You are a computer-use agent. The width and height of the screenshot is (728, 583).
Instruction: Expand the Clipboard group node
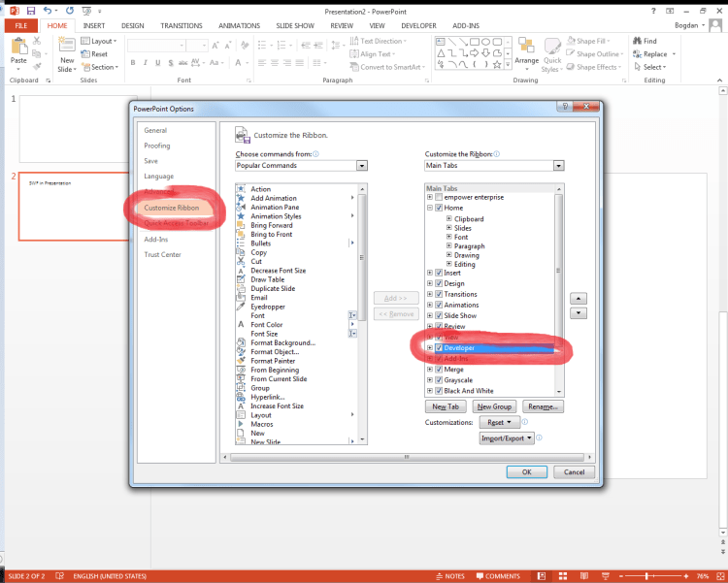click(x=449, y=218)
